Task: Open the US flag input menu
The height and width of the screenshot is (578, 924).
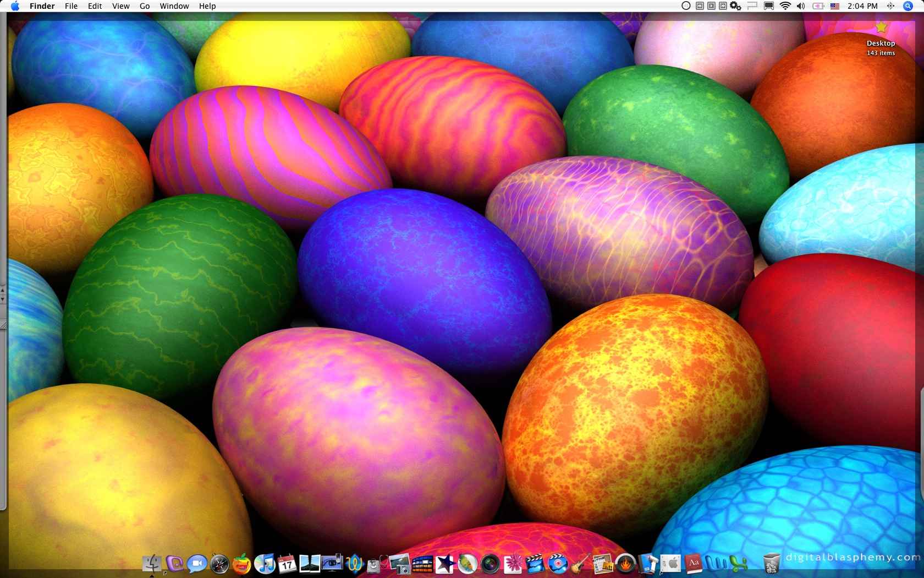Action: [x=835, y=6]
